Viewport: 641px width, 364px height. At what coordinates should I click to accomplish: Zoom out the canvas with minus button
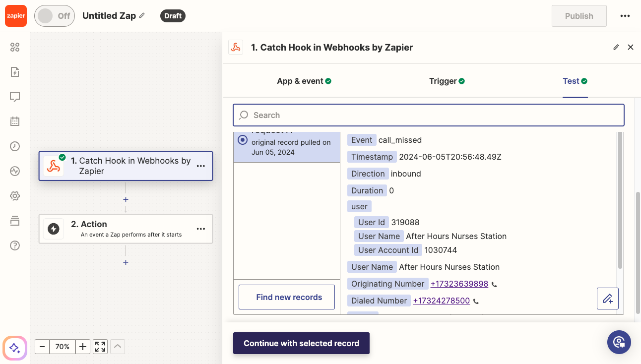click(x=42, y=347)
